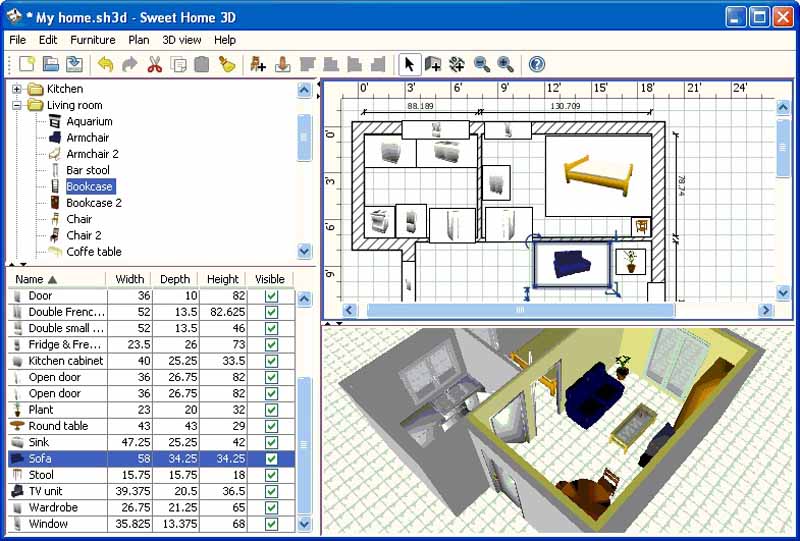The width and height of the screenshot is (800, 541).
Task: Open the File menu
Action: coord(17,40)
